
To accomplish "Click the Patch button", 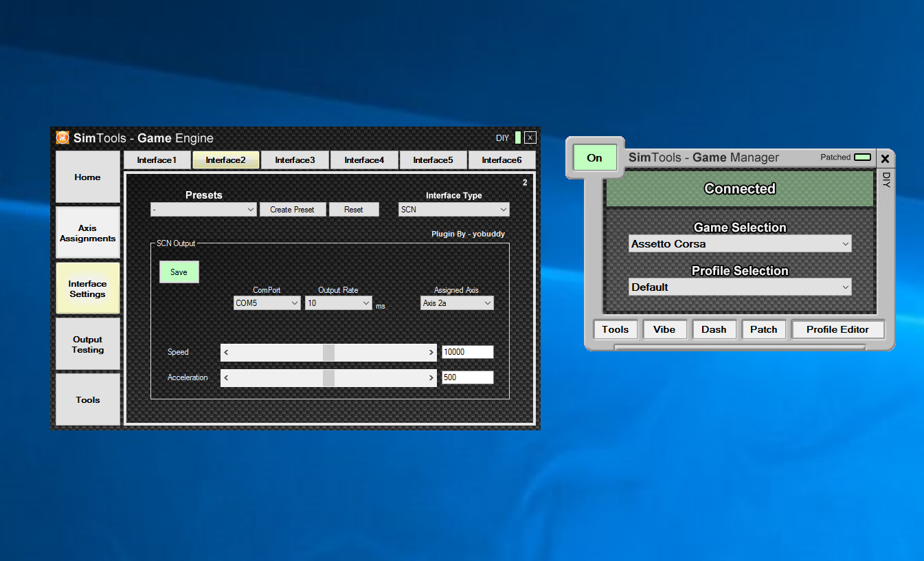I will (x=763, y=329).
